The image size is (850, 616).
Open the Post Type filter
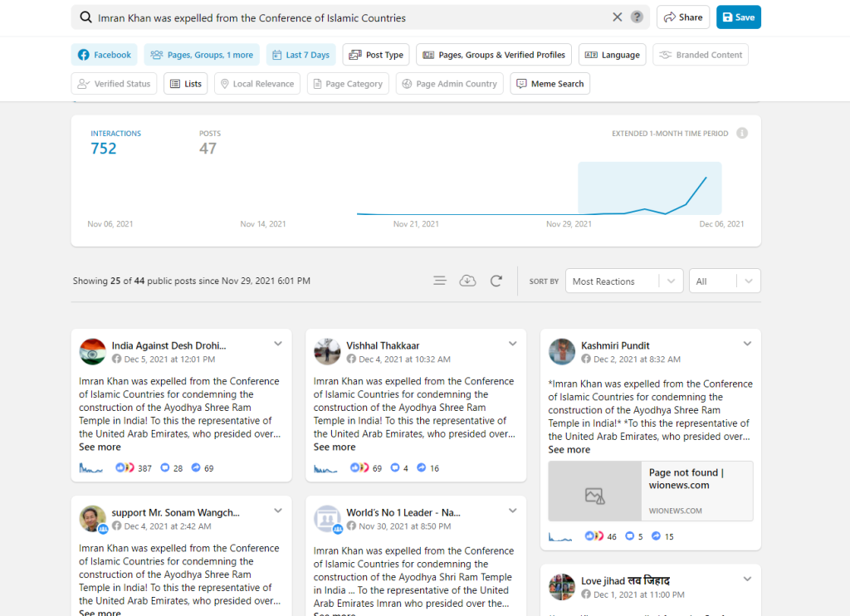click(376, 55)
